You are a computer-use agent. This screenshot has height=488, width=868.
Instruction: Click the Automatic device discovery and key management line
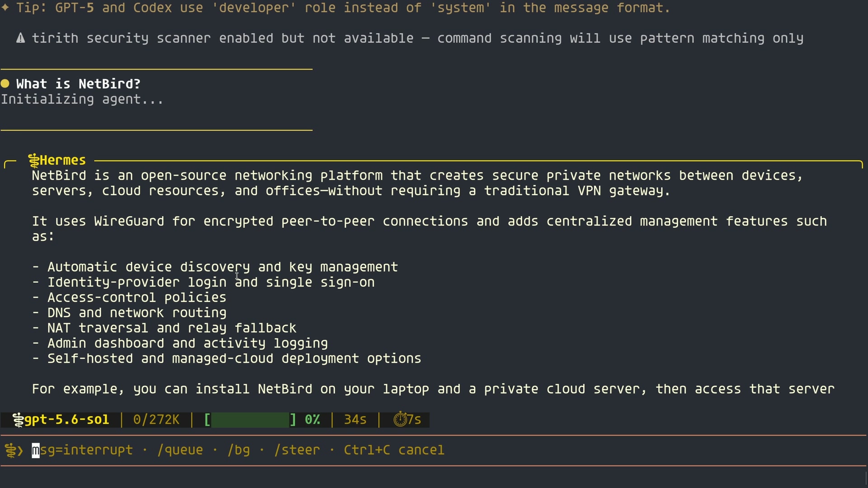[x=215, y=267]
